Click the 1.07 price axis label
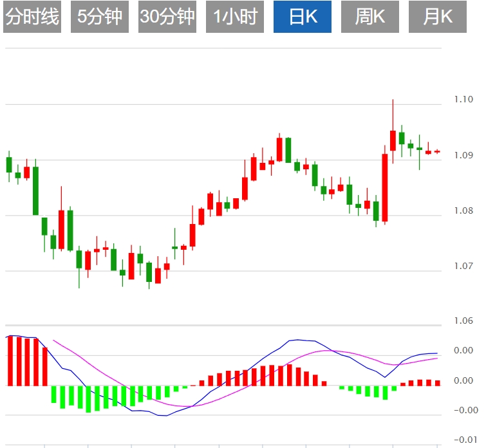The width and height of the screenshot is (486, 448). coord(463,266)
